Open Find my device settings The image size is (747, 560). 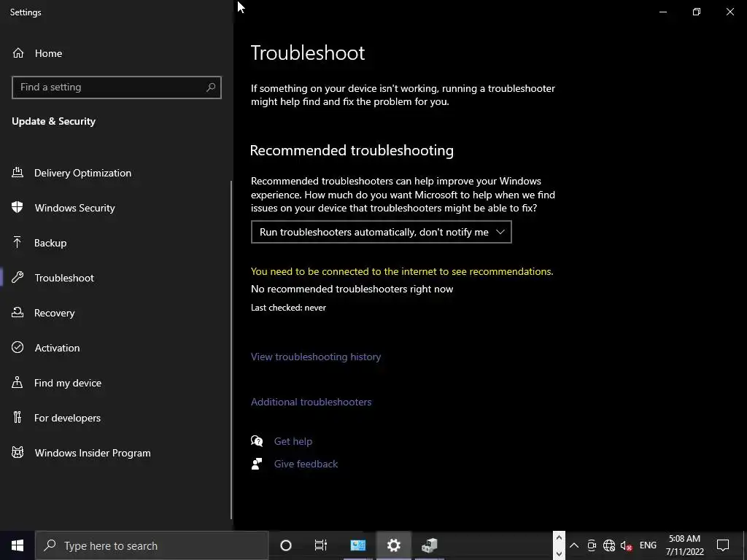point(115,383)
